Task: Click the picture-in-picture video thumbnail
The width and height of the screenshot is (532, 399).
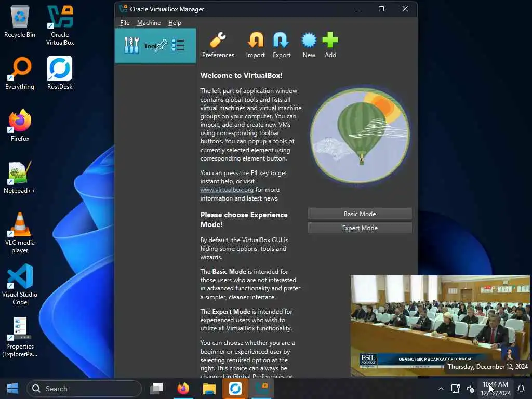Action: pyautogui.click(x=440, y=326)
